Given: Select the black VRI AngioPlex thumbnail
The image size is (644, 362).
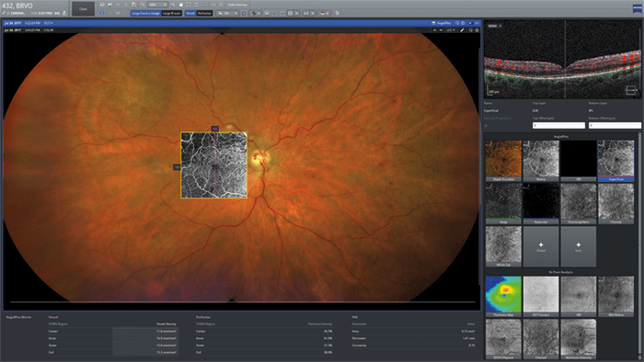Looking at the screenshot, I should tap(579, 161).
